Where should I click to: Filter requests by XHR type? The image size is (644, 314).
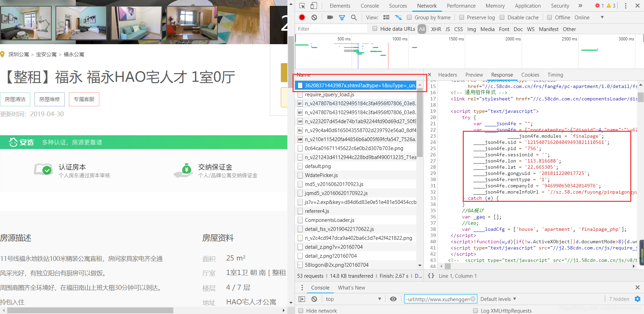point(436,29)
